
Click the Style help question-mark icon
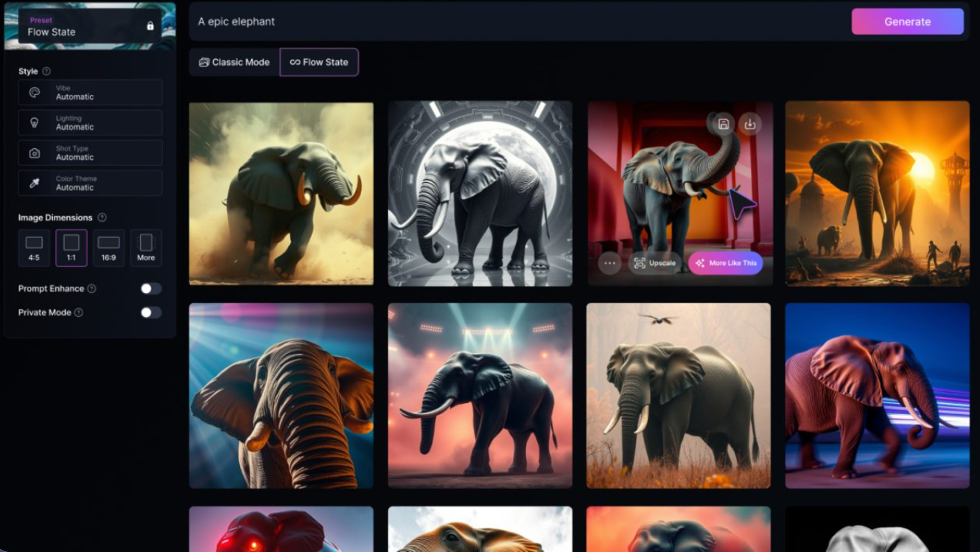coord(46,71)
